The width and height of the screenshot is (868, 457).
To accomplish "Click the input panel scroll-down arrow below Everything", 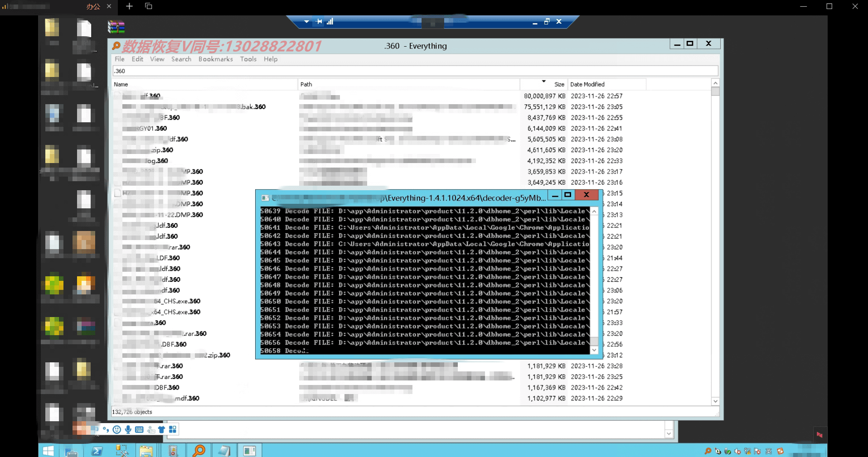I will (669, 434).
